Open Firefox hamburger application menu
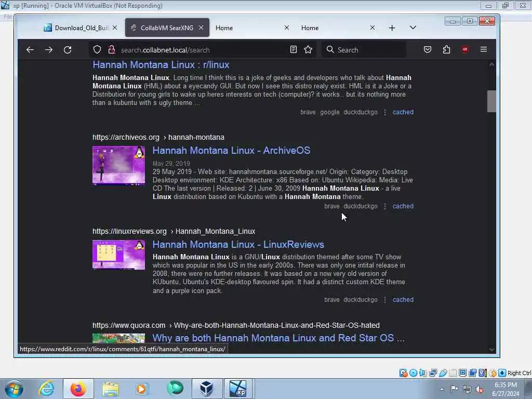The width and height of the screenshot is (532, 399). pyautogui.click(x=484, y=49)
